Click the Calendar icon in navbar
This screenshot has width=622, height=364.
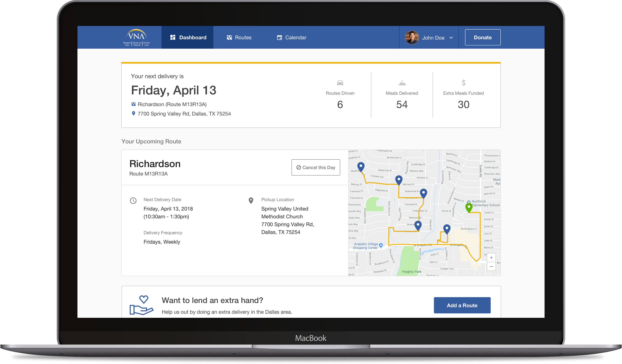click(279, 37)
